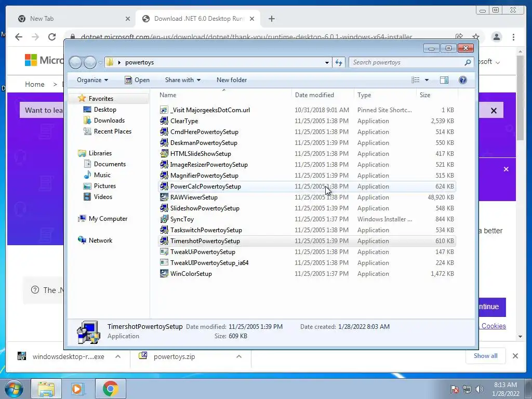Sort by Size column header
This screenshot has height=399, width=532.
click(x=437, y=95)
